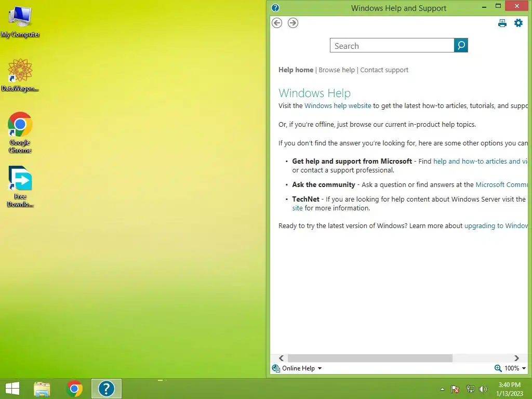532x399 pixels.
Task: Minimize the Windows Help and Support window
Action: pyautogui.click(x=484, y=7)
